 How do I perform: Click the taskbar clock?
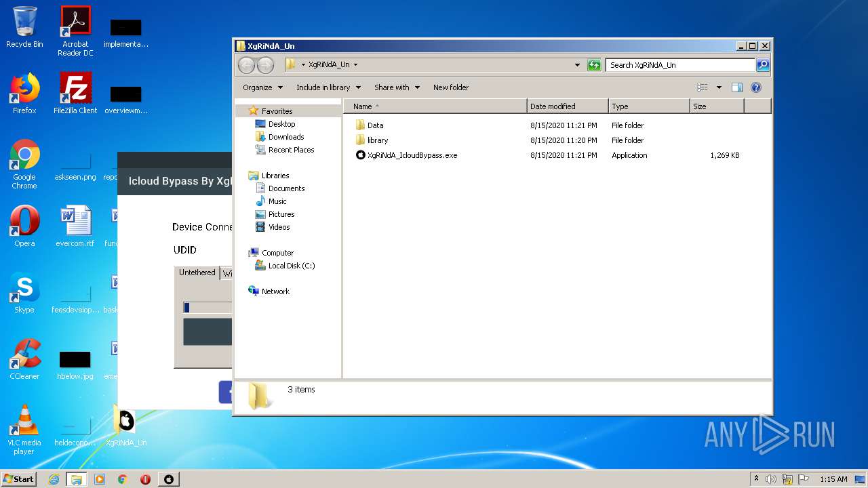(833, 479)
